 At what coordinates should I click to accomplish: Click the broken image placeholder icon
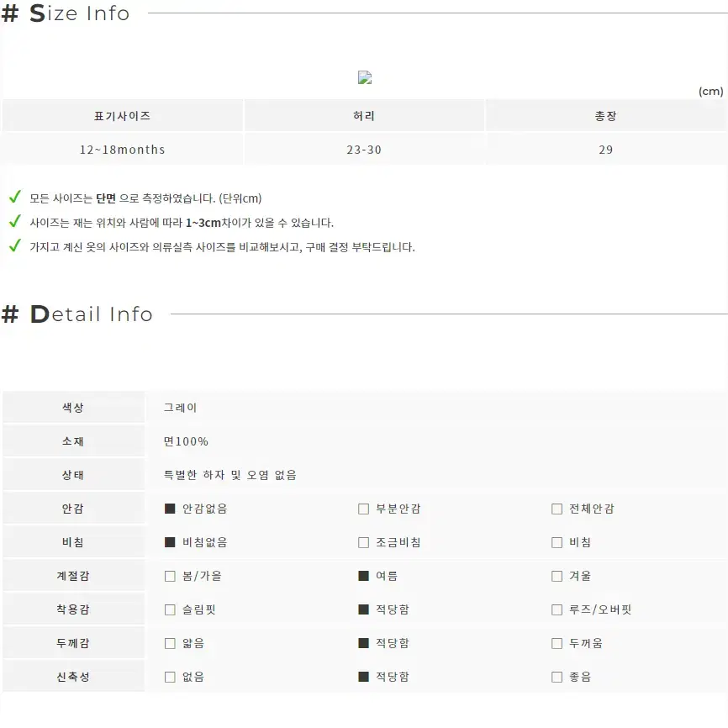[x=365, y=77]
